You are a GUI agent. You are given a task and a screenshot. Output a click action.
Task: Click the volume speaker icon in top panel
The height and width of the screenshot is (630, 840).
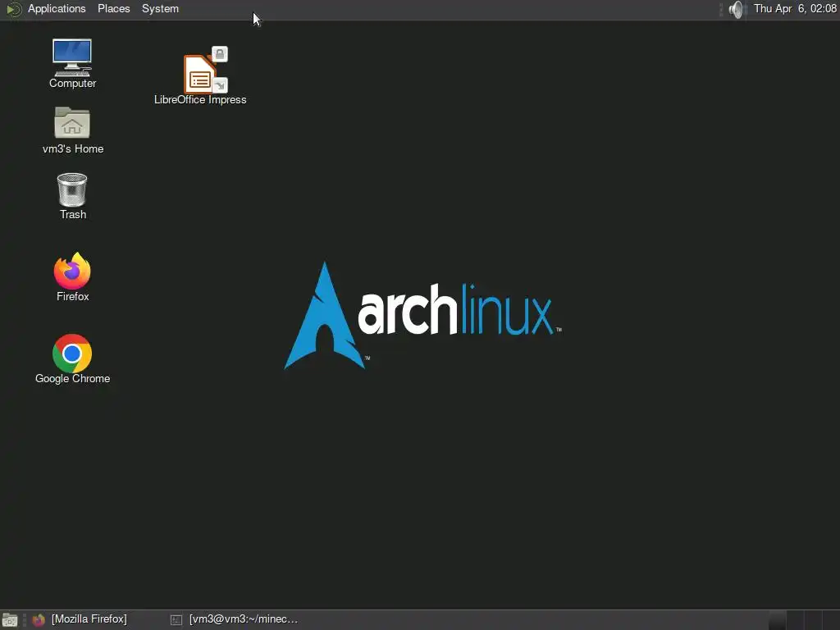pyautogui.click(x=737, y=9)
